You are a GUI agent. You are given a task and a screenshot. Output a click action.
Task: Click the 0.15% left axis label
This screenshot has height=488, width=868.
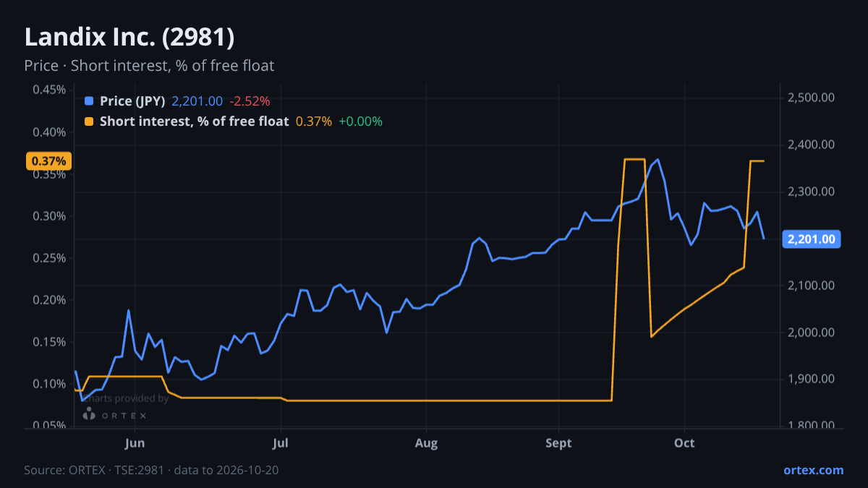coord(49,342)
